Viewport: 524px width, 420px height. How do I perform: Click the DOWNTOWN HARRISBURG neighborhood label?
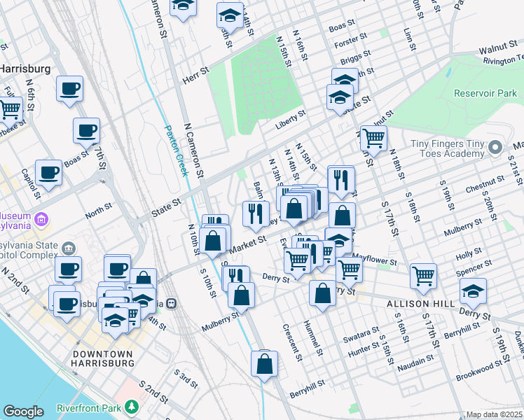(103, 358)
